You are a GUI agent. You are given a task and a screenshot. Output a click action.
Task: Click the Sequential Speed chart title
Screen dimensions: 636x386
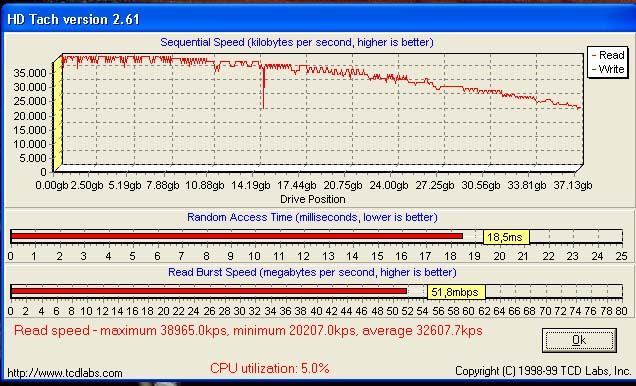click(x=297, y=42)
